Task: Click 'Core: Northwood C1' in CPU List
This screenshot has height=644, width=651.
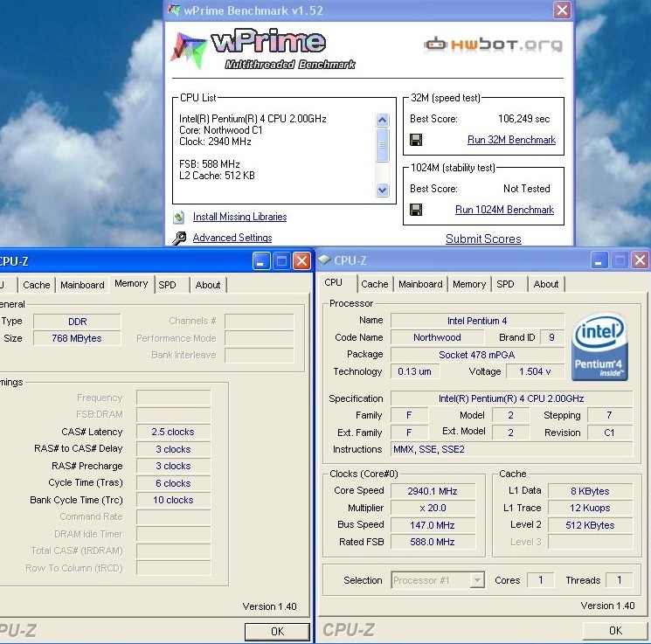Action: coord(221,130)
